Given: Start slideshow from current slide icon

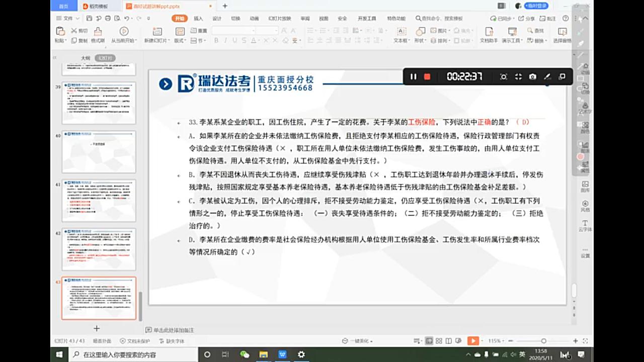Looking at the screenshot, I should point(123,31).
